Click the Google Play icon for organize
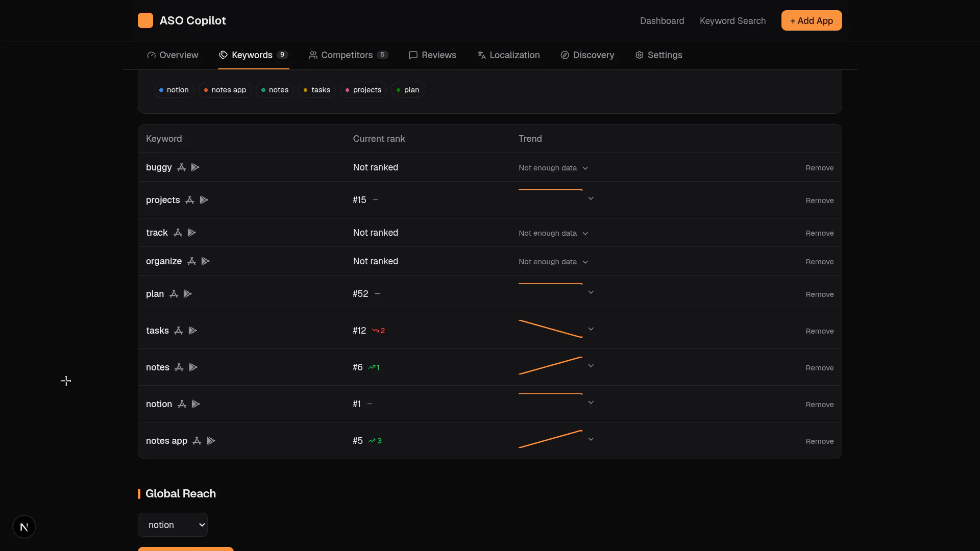 (205, 261)
